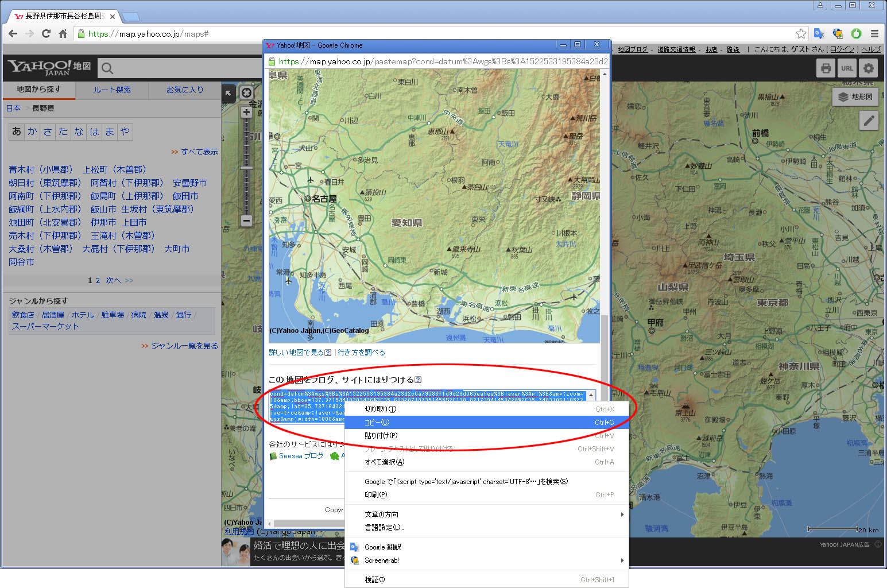Open the 安曇野市 link
Viewport: 887px width, 588px height.
click(190, 183)
